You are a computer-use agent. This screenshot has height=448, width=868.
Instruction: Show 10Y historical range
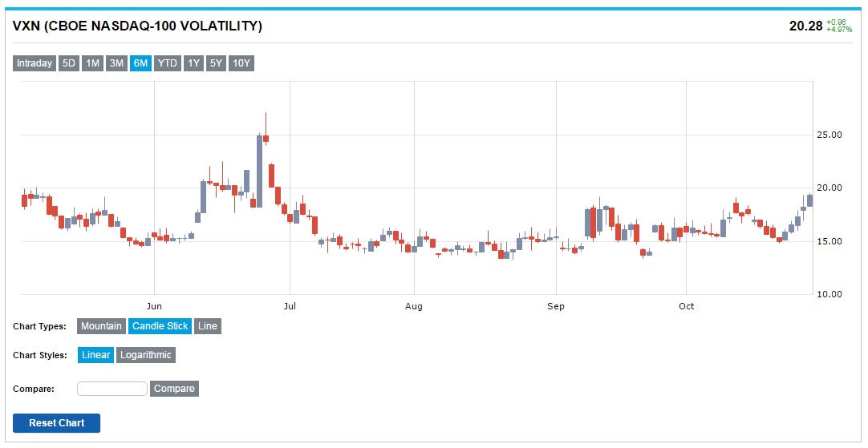click(x=241, y=63)
